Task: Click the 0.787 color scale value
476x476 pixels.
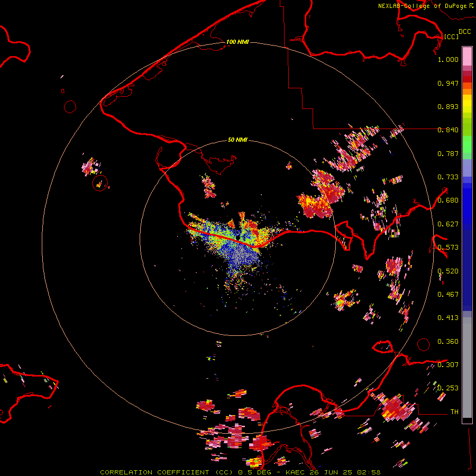Action: (448, 153)
